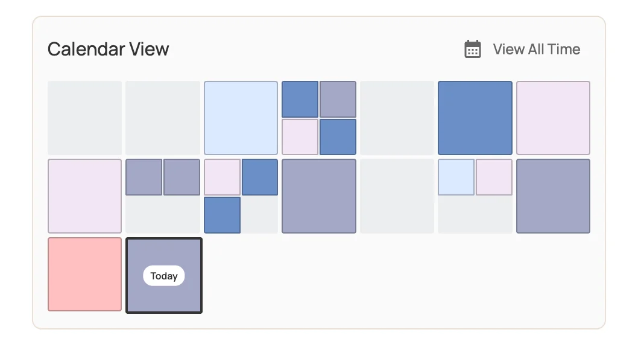Click the large purple day ending the second row
The height and width of the screenshot is (350, 644).
click(x=553, y=196)
